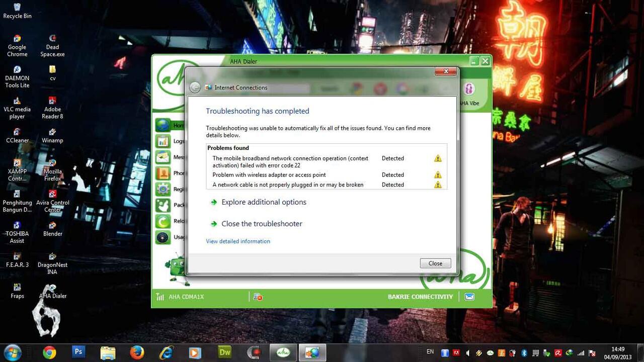Open the Windows Start menu orb
This screenshot has width=644, height=362.
pyautogui.click(x=12, y=352)
